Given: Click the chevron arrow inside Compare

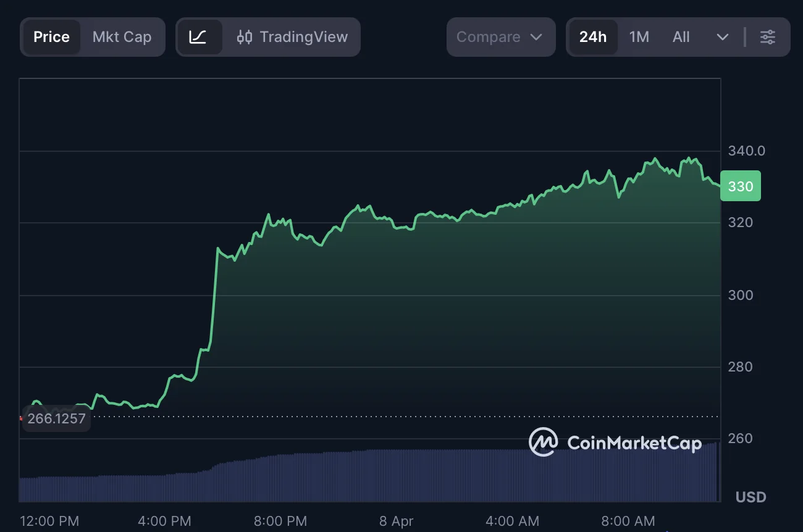Looking at the screenshot, I should click(536, 37).
